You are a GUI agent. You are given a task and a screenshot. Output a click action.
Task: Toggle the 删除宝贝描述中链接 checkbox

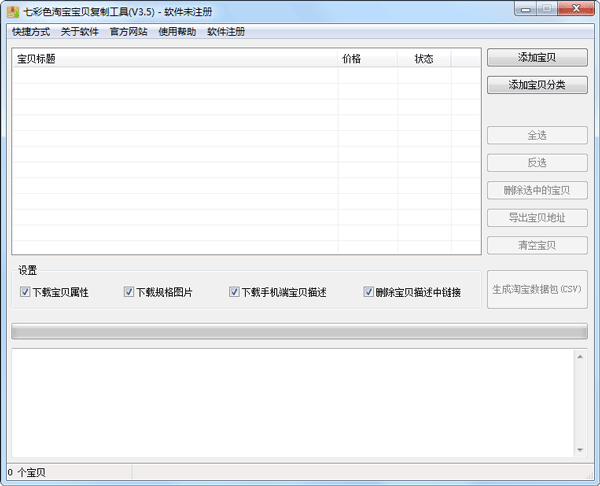click(x=368, y=292)
